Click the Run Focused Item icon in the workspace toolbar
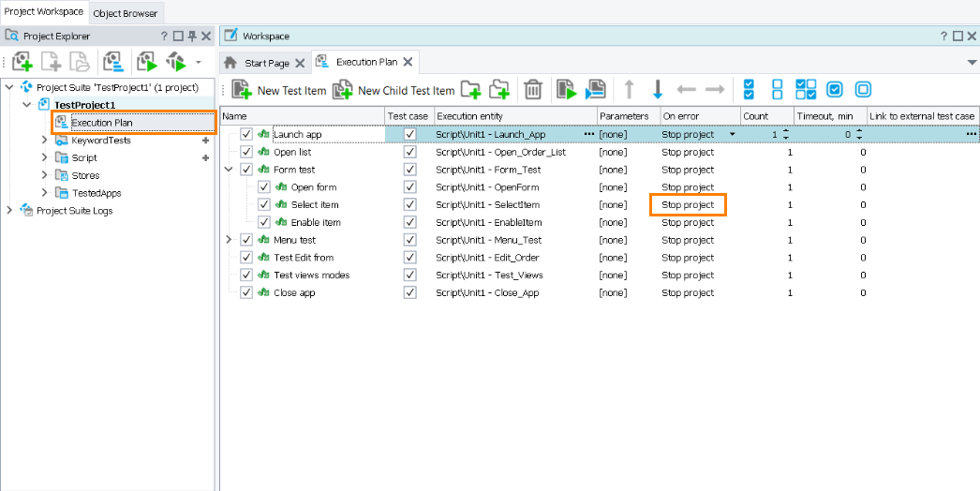 click(566, 90)
